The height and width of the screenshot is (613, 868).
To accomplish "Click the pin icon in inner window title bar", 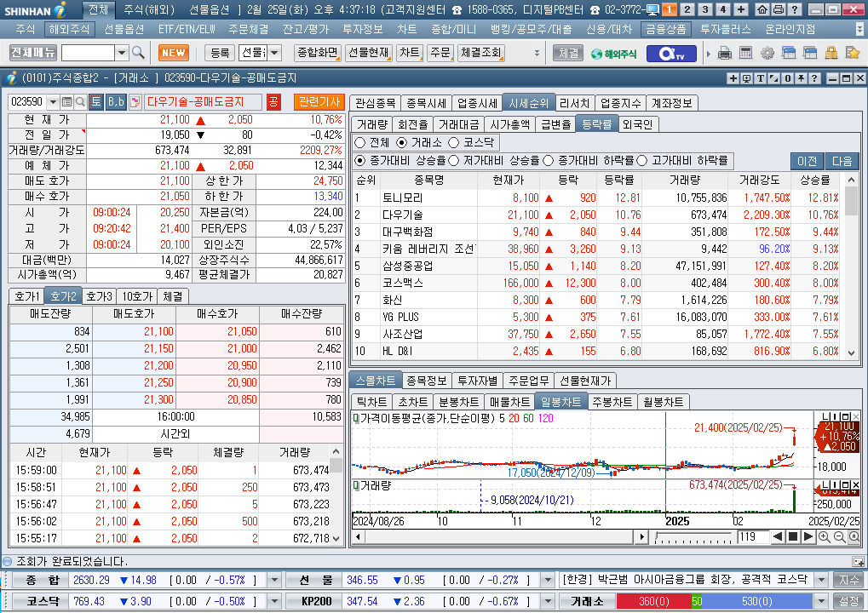I will tap(801, 78).
